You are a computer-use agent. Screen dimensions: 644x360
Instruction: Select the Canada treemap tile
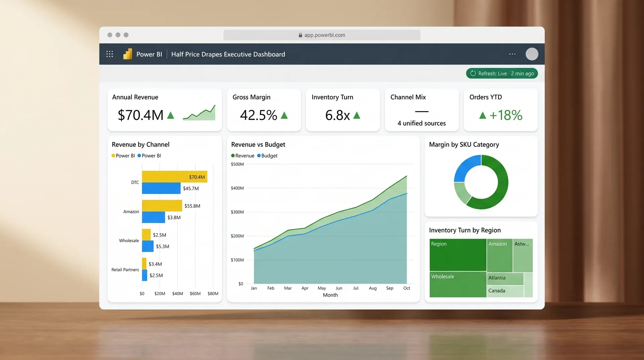click(505, 291)
